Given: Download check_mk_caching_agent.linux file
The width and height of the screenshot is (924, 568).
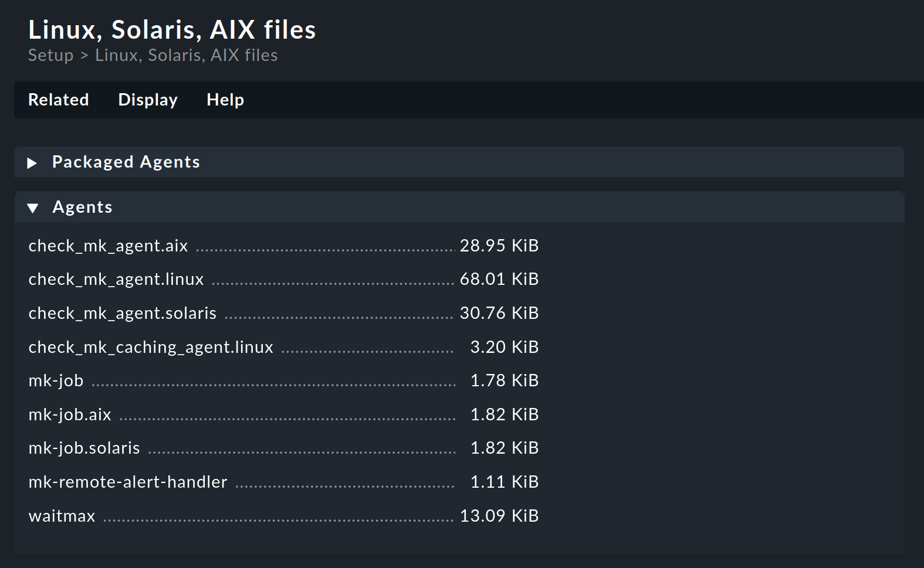Looking at the screenshot, I should [151, 347].
